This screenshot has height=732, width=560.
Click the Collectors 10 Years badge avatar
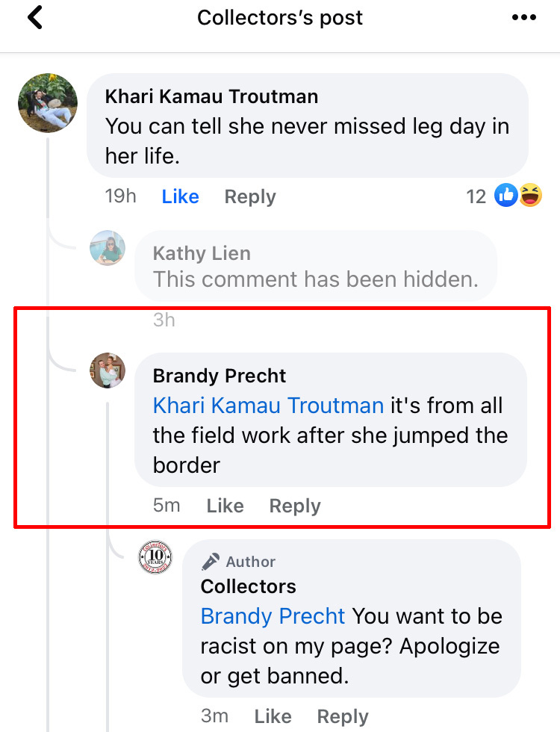155,557
